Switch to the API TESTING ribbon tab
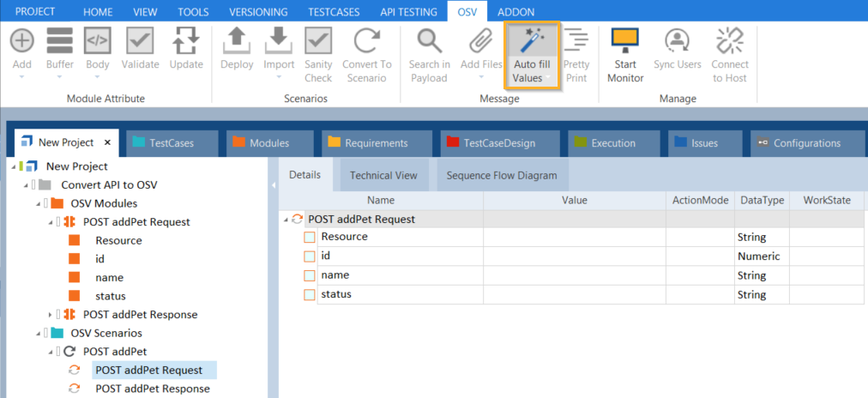Screen dimensions: 868x398 pos(409,12)
